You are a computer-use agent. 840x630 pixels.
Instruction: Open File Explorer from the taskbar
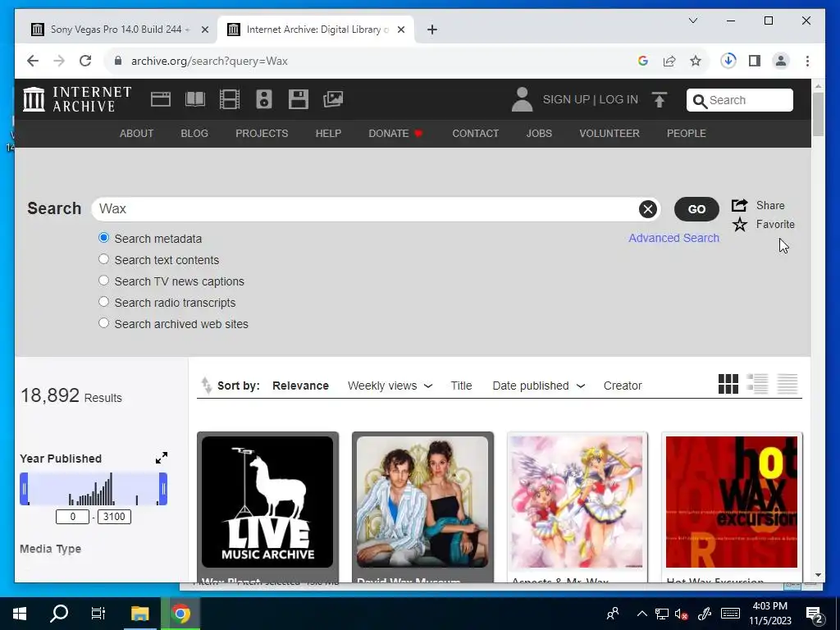[139, 614]
